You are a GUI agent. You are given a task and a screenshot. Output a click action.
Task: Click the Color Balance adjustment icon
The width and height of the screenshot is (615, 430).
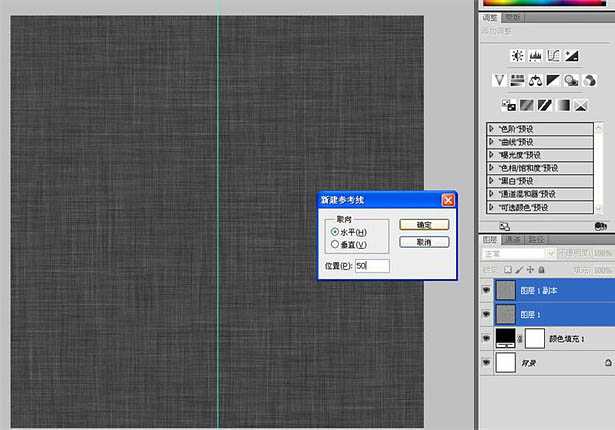point(535,80)
